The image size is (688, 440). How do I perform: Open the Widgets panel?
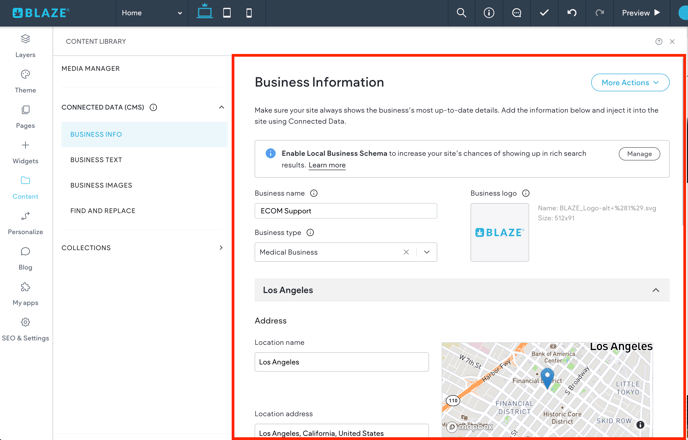[25, 152]
